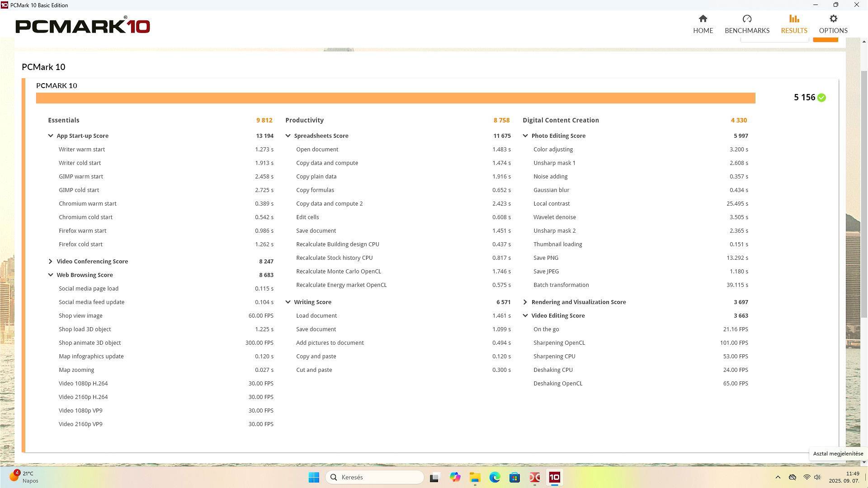Collapse the Writing Score section
This screenshot has height=488, width=868.
click(288, 302)
